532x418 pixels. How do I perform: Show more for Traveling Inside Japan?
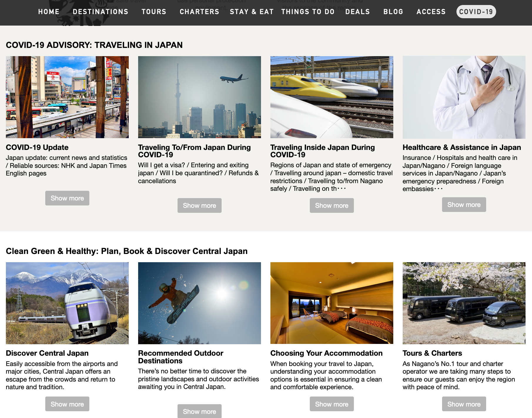(332, 205)
